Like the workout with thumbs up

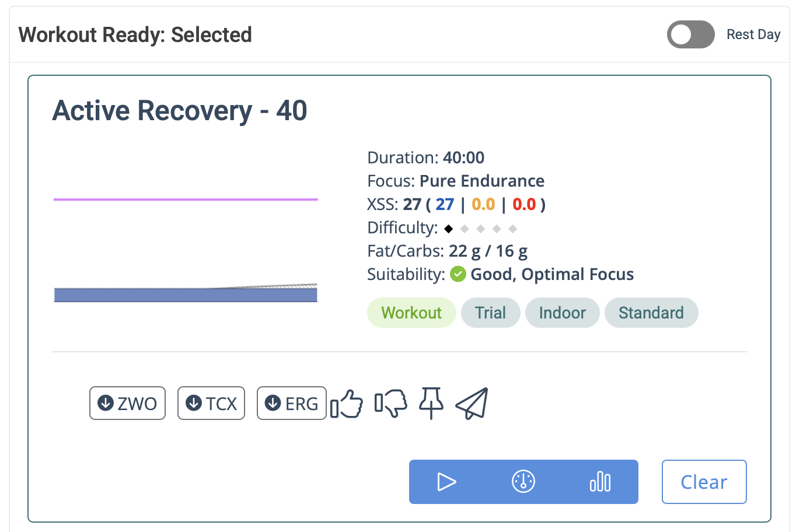coord(347,404)
